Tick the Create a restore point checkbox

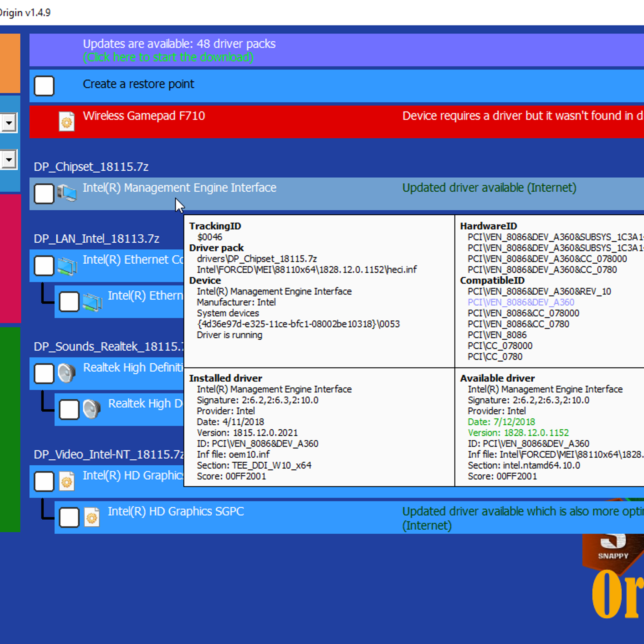(44, 86)
